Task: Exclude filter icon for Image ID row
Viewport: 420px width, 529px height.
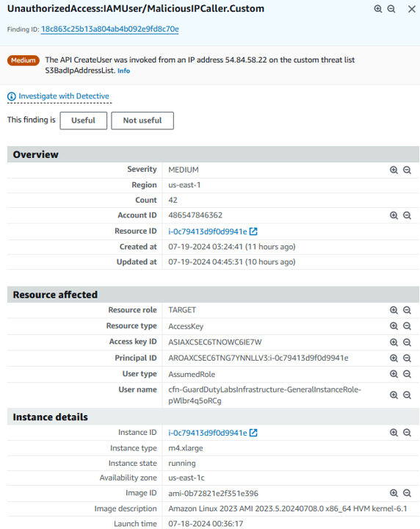Action: (x=407, y=493)
